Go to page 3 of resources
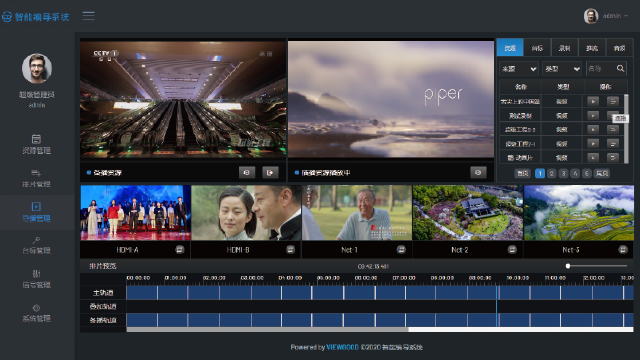The height and width of the screenshot is (360, 640). point(563,173)
